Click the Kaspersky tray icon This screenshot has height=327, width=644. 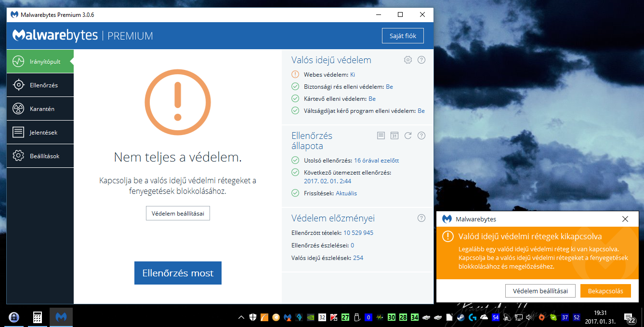click(333, 317)
